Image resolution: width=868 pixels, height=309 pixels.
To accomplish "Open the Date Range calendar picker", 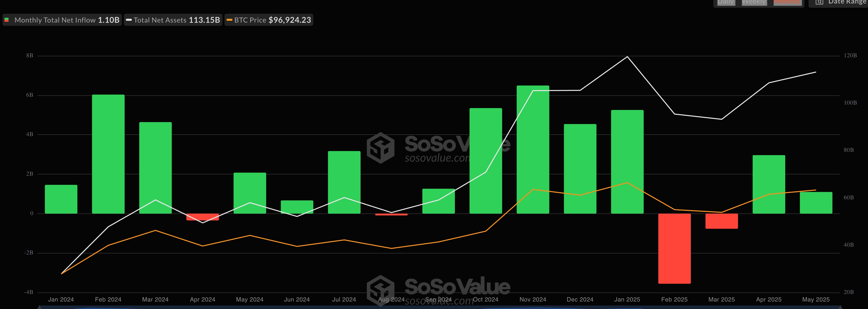I will tap(838, 2).
